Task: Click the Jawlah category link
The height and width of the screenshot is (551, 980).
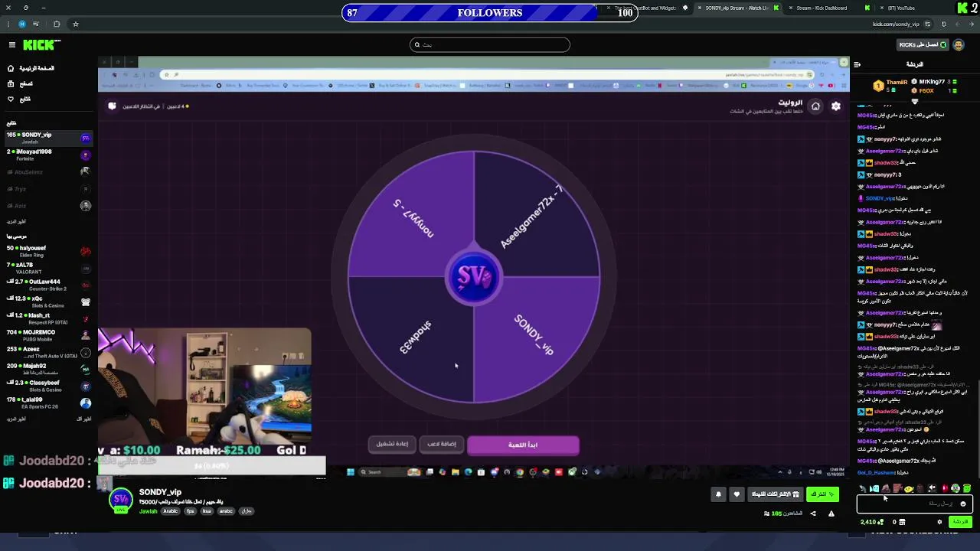Action: pyautogui.click(x=148, y=511)
